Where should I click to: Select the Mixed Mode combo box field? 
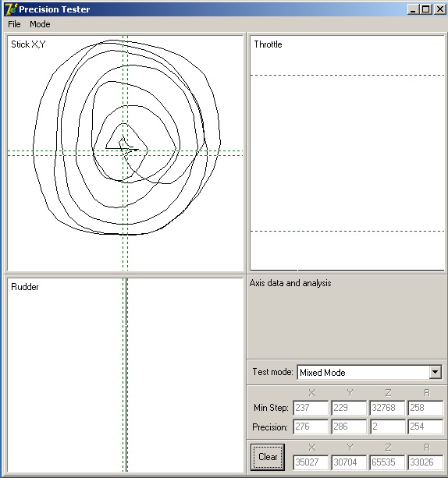(369, 372)
